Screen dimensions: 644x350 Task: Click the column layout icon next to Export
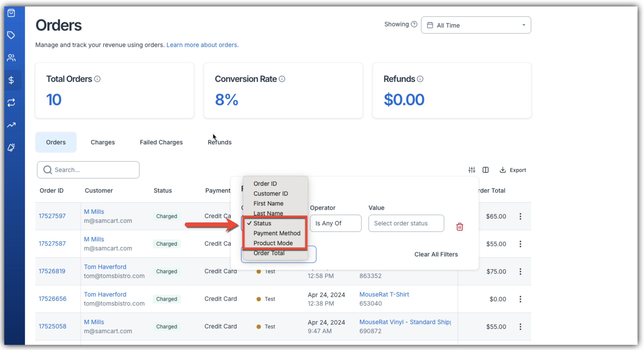click(x=485, y=170)
